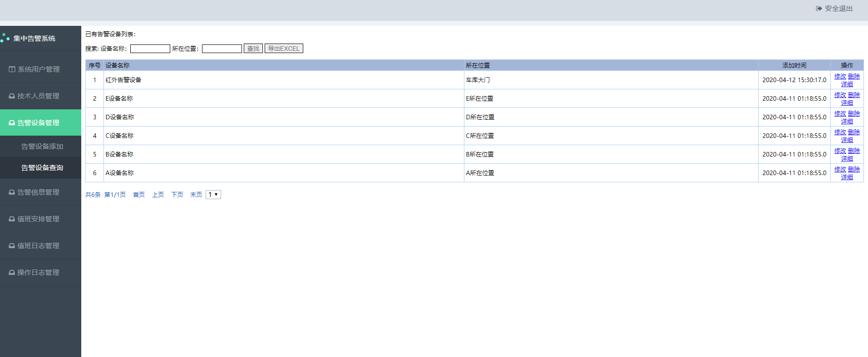Click the 查找 search button
This screenshot has width=868, height=357.
(x=253, y=49)
